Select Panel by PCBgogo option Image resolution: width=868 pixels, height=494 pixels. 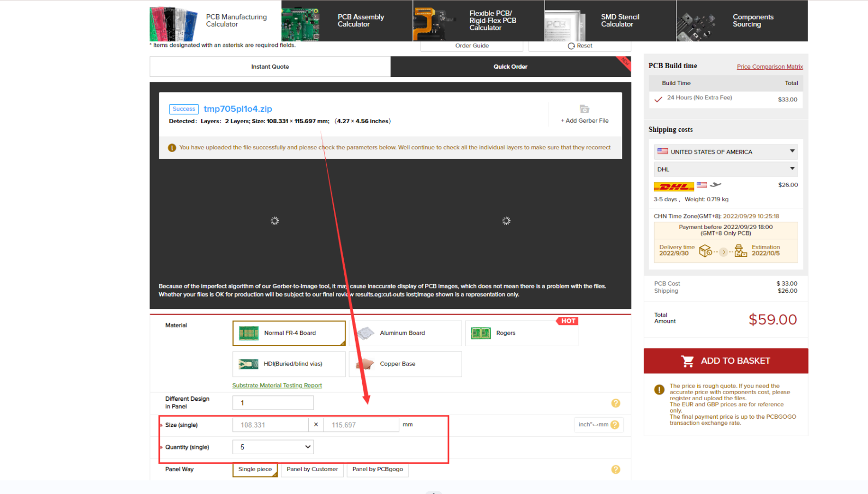378,469
